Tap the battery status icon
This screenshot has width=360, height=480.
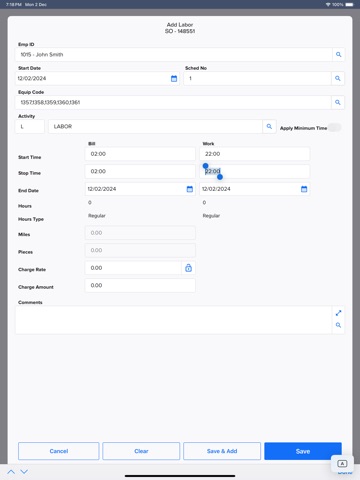349,4
